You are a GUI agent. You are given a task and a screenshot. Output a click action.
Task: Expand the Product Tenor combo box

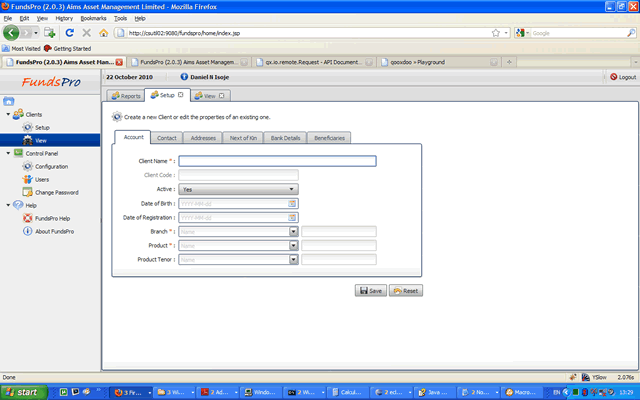coord(293,260)
